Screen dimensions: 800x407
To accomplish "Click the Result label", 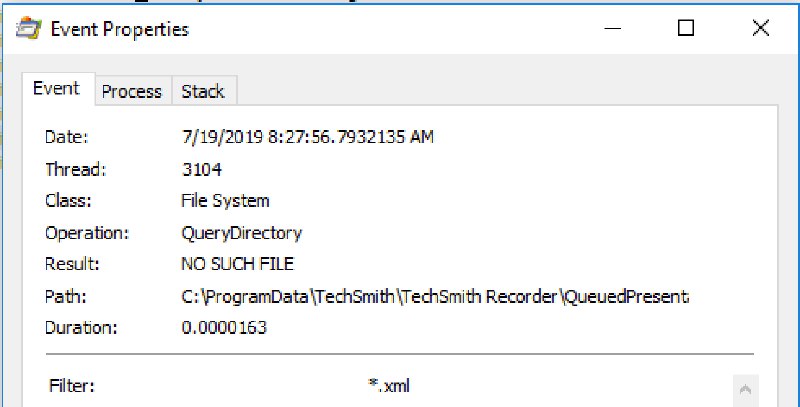I will 72,264.
